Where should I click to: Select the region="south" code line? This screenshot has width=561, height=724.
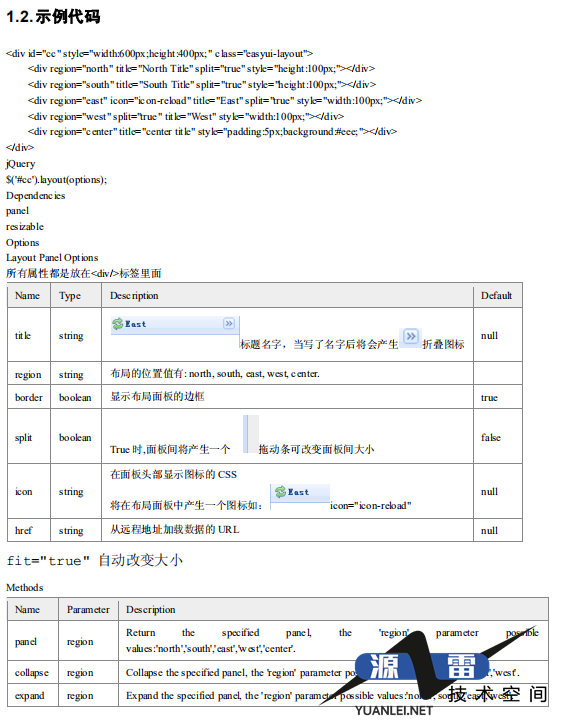pos(202,84)
